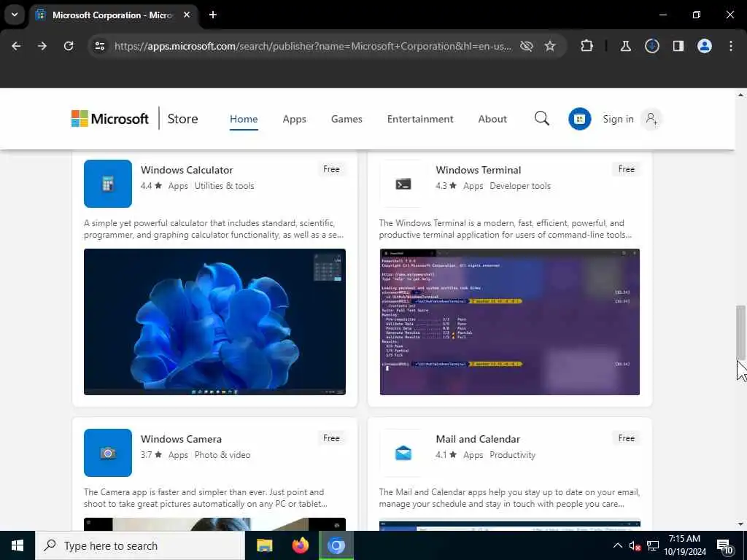This screenshot has height=560, width=747.
Task: Click the page vertical scrollbar thumb
Action: click(x=740, y=332)
